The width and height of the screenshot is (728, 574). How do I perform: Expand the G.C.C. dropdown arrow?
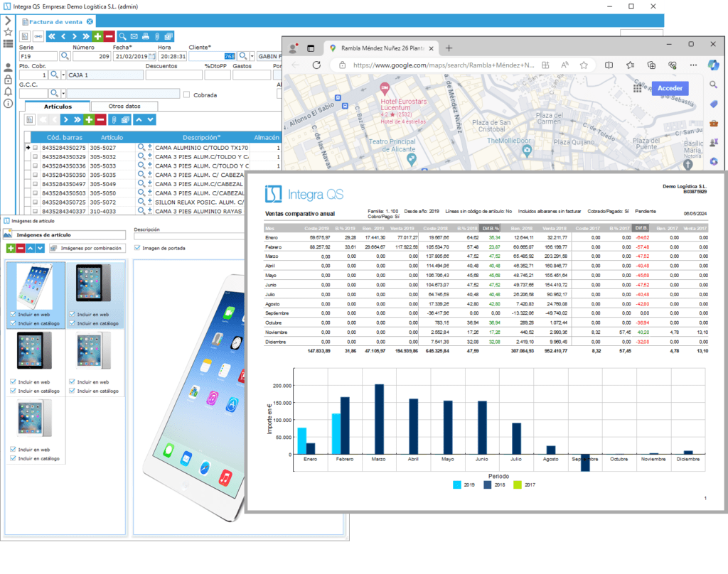[x=63, y=94]
